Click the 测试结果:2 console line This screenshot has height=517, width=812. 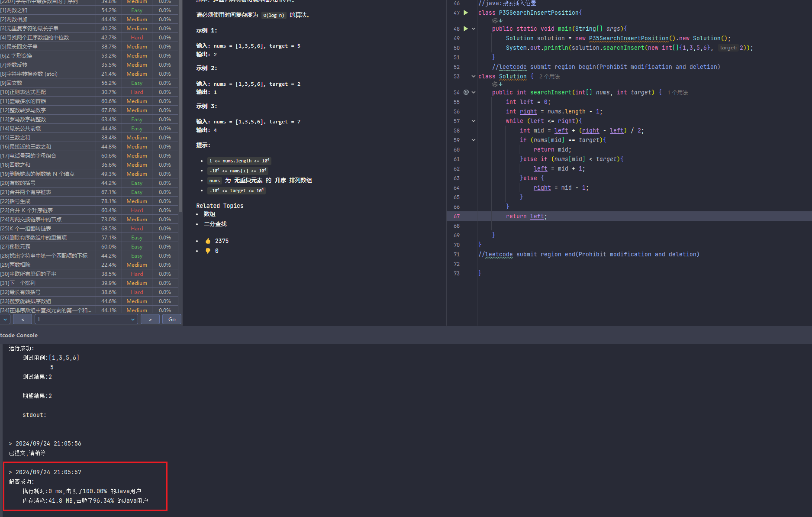click(x=37, y=377)
